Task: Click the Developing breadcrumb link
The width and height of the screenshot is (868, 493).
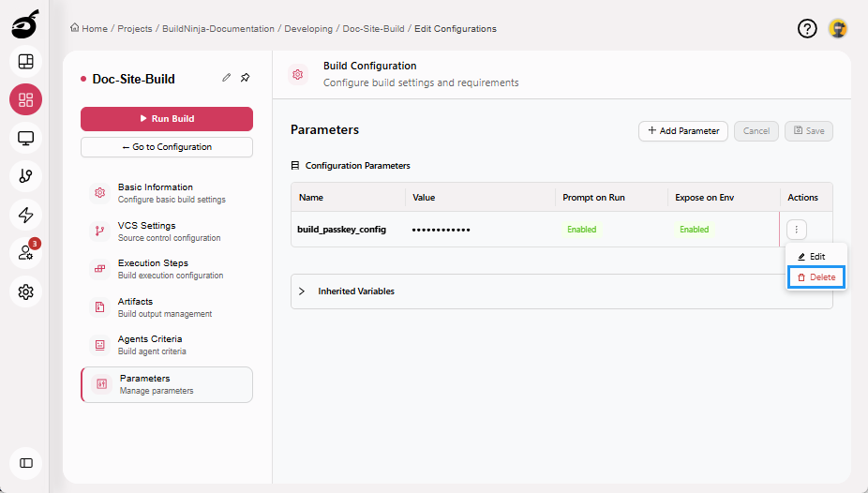Action: point(308,29)
